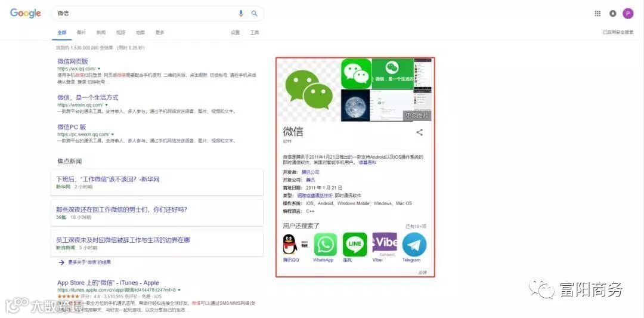Click the WhatsApp text label
The width and height of the screenshot is (644, 318).
pyautogui.click(x=323, y=260)
